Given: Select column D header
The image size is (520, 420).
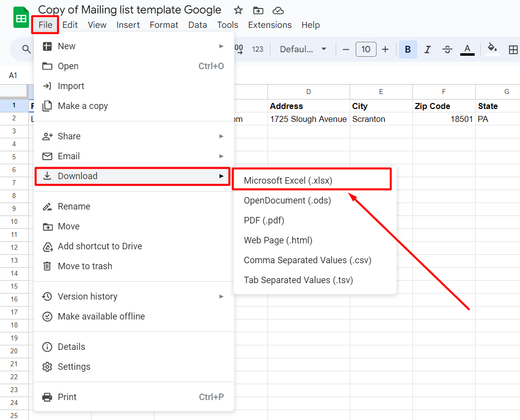Looking at the screenshot, I should tap(309, 92).
